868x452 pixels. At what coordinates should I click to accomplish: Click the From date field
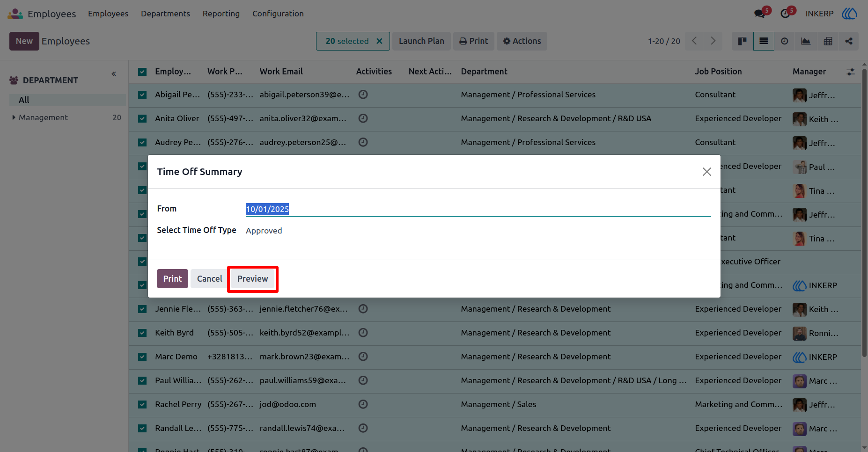point(478,209)
